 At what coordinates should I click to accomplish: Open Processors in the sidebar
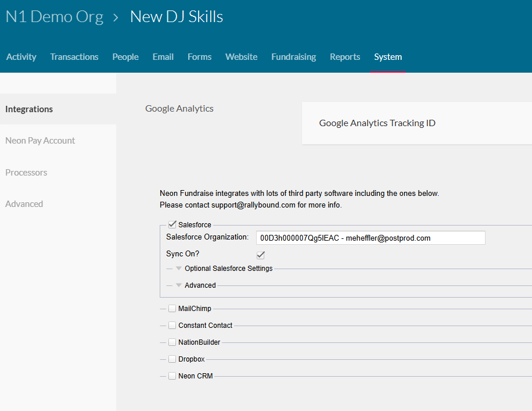coord(26,173)
